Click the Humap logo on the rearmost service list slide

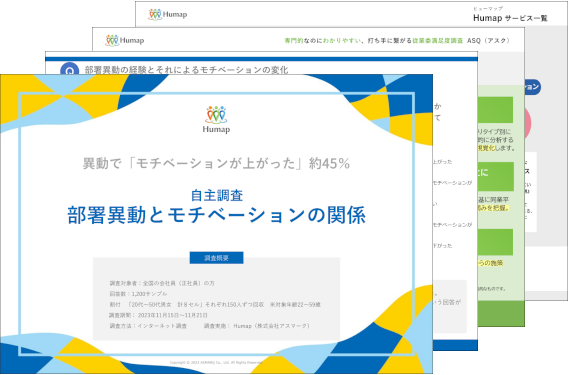(168, 14)
